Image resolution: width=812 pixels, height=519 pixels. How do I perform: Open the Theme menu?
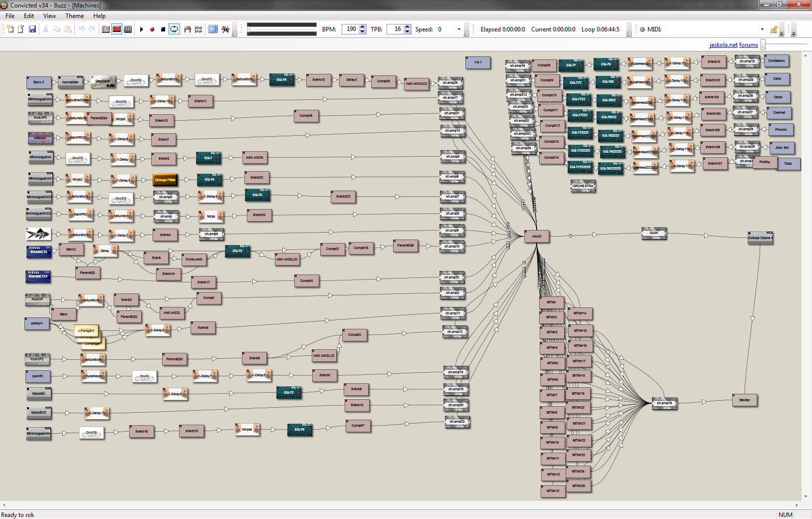point(74,16)
